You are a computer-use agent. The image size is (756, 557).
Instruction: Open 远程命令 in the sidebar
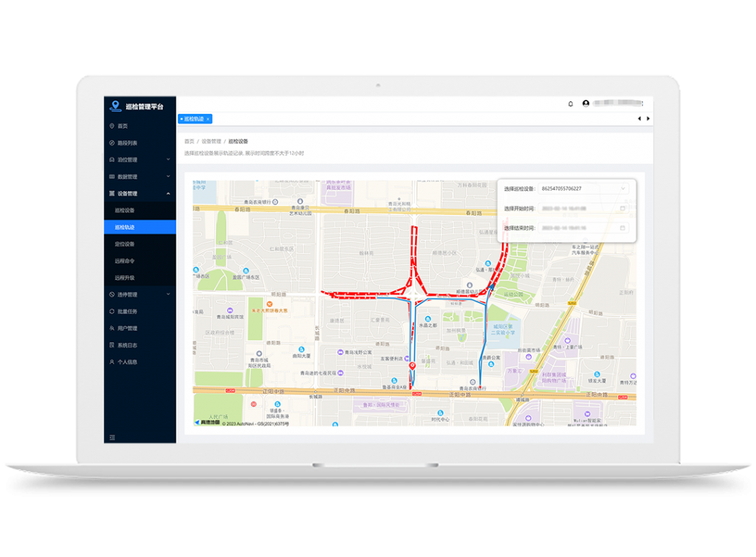[x=140, y=261]
